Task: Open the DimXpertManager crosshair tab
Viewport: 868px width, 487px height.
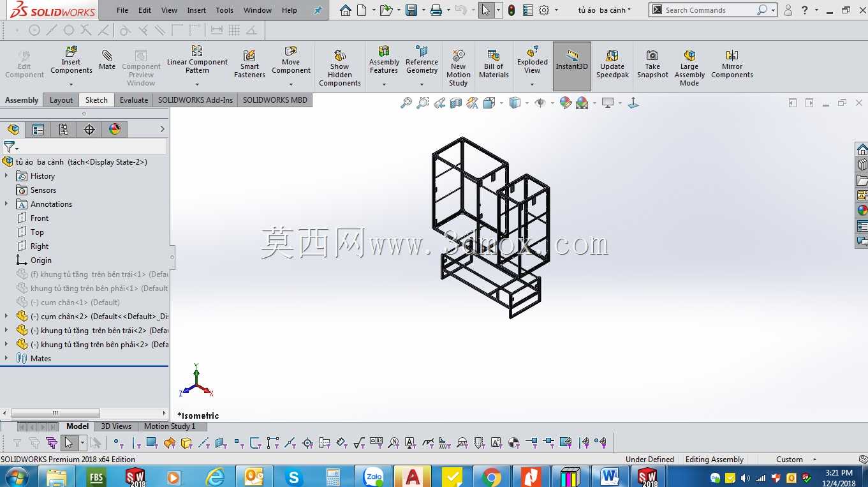Action: 89,130
